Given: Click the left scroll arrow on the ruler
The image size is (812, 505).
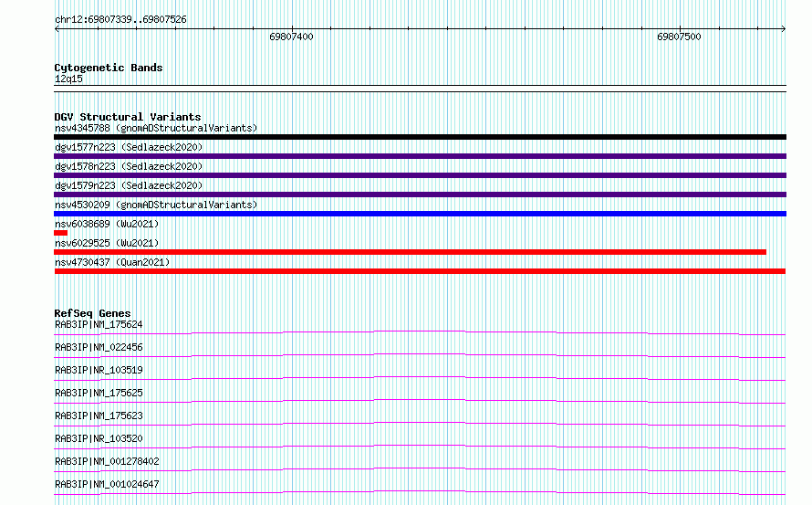Looking at the screenshot, I should 57,29.
